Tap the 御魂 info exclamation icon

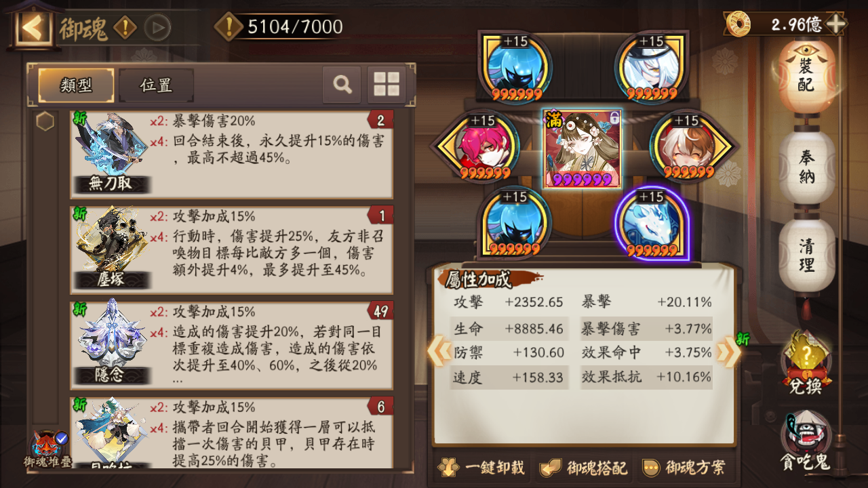click(125, 28)
